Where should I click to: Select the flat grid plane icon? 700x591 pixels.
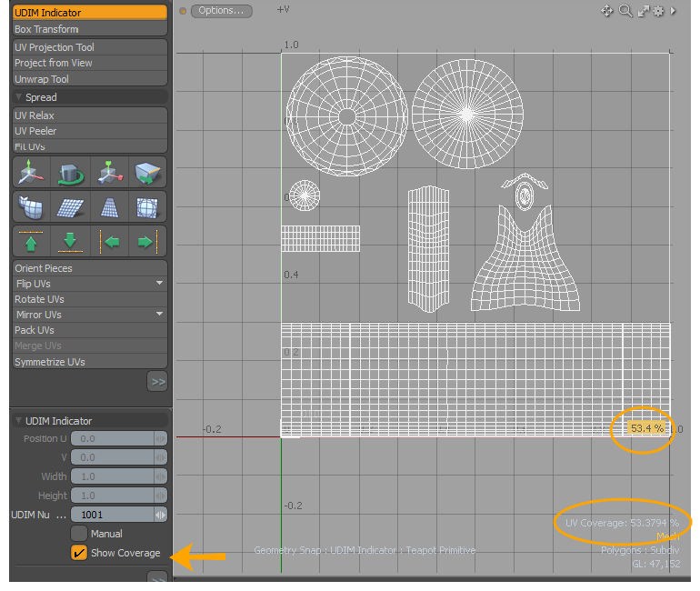point(70,207)
